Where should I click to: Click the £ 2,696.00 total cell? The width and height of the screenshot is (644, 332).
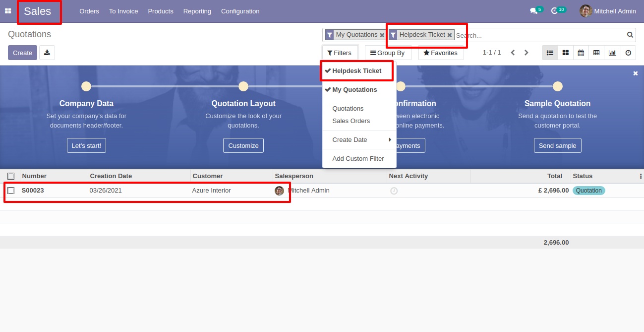(553, 191)
